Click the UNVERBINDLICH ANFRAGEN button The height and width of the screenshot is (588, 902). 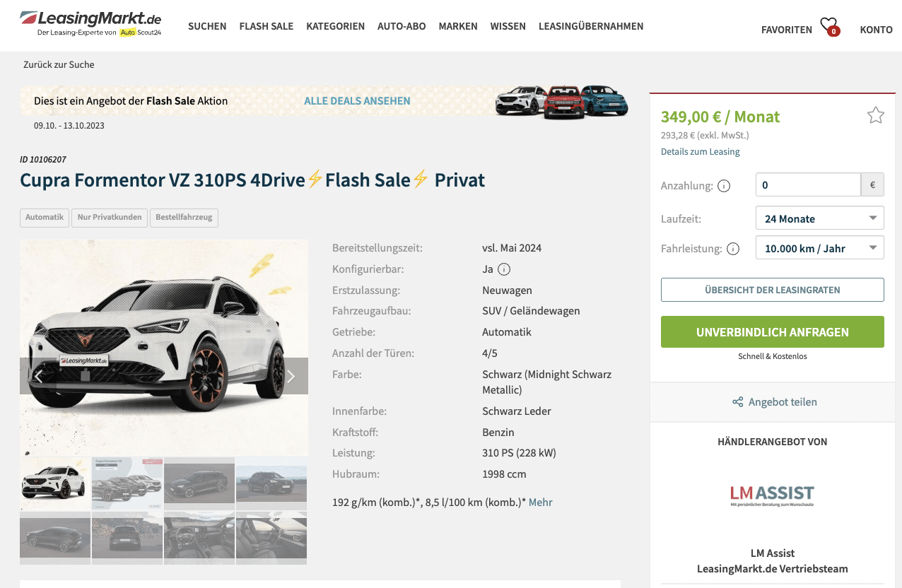(x=773, y=332)
